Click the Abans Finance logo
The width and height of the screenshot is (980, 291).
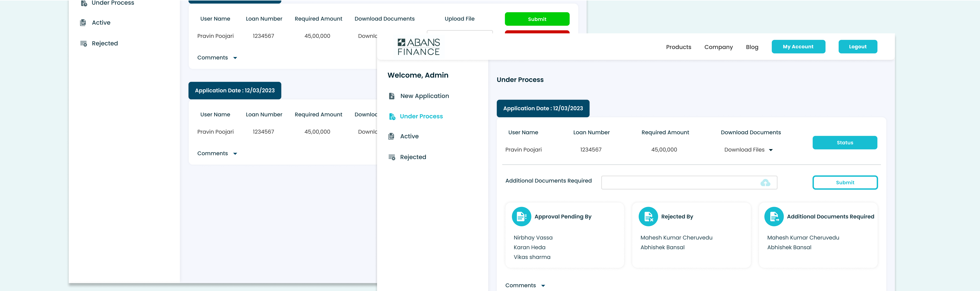[419, 47]
